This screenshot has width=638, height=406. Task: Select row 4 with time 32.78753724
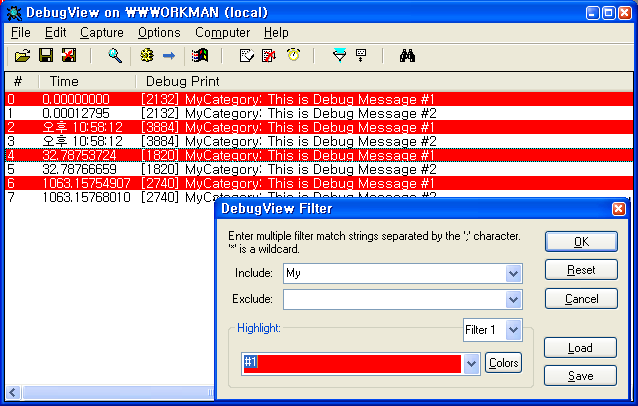pos(319,155)
